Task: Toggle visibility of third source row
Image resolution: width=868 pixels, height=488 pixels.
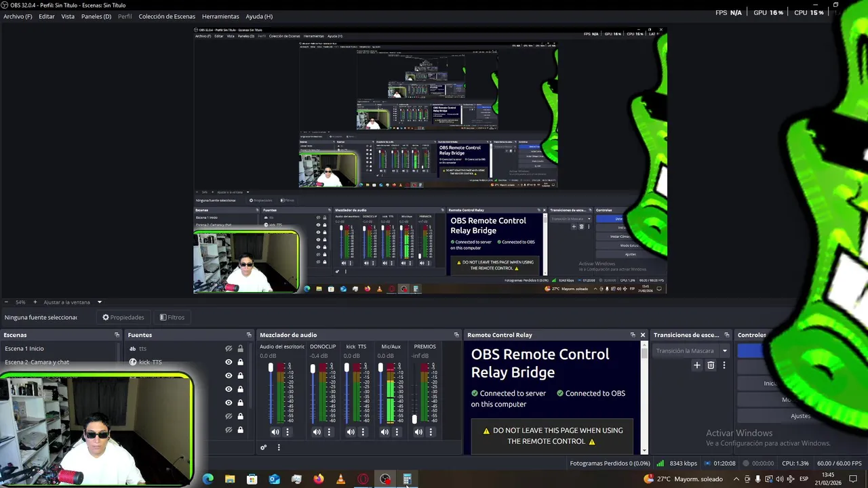Action: pyautogui.click(x=229, y=375)
